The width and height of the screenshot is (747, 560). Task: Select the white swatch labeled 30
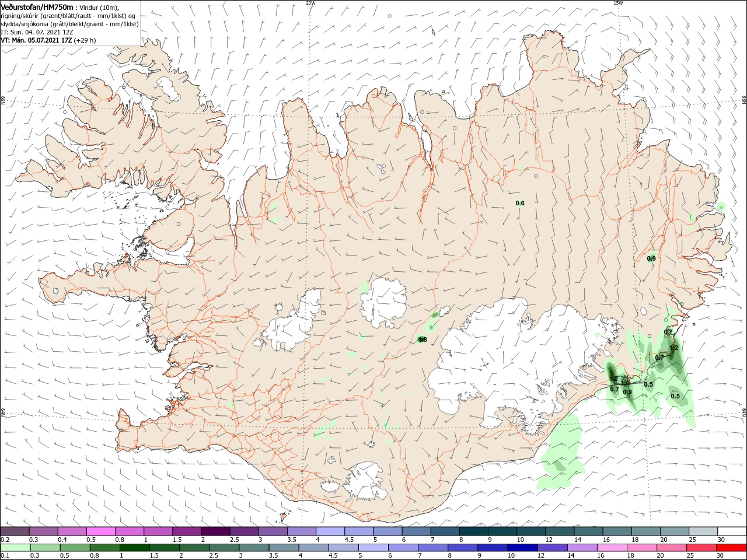[x=732, y=531]
